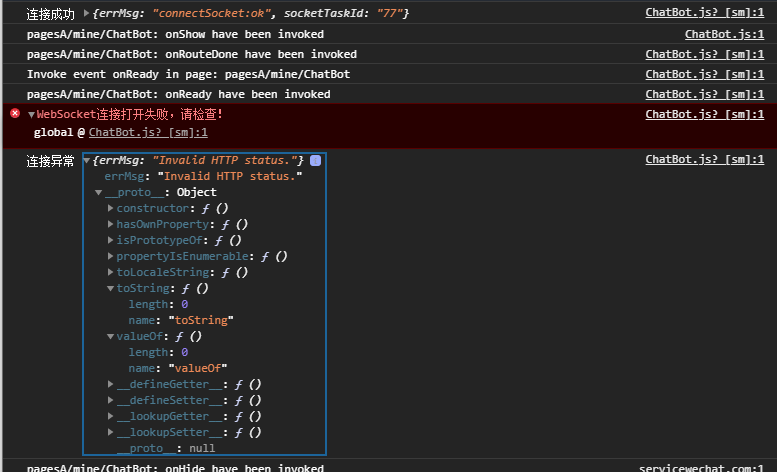Select the 连接成功 log label
The image size is (777, 472).
pos(50,14)
